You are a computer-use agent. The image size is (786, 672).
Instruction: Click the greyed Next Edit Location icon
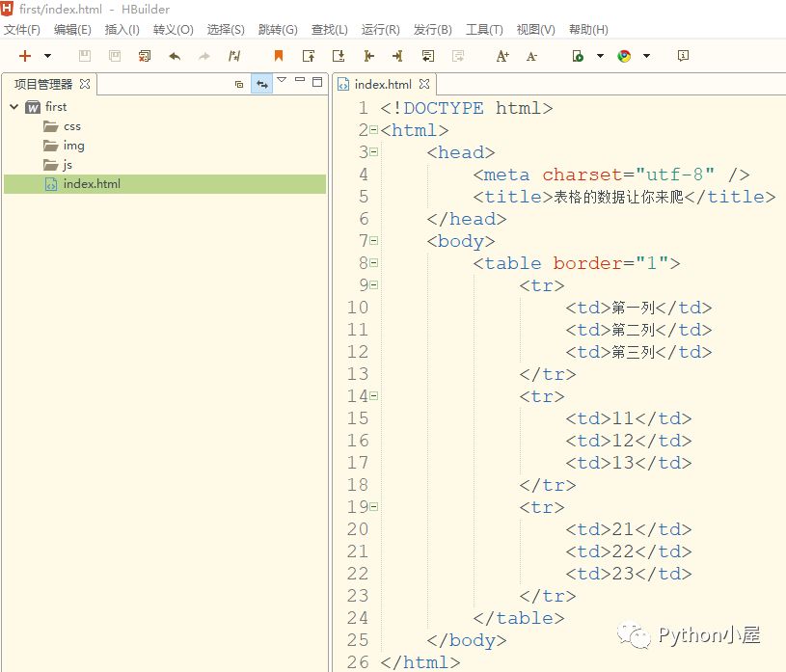pos(458,56)
